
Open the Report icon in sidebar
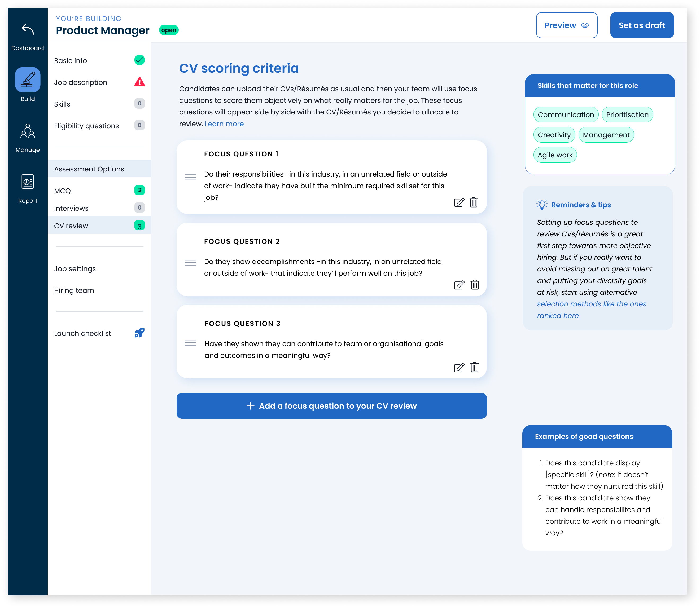(x=28, y=182)
